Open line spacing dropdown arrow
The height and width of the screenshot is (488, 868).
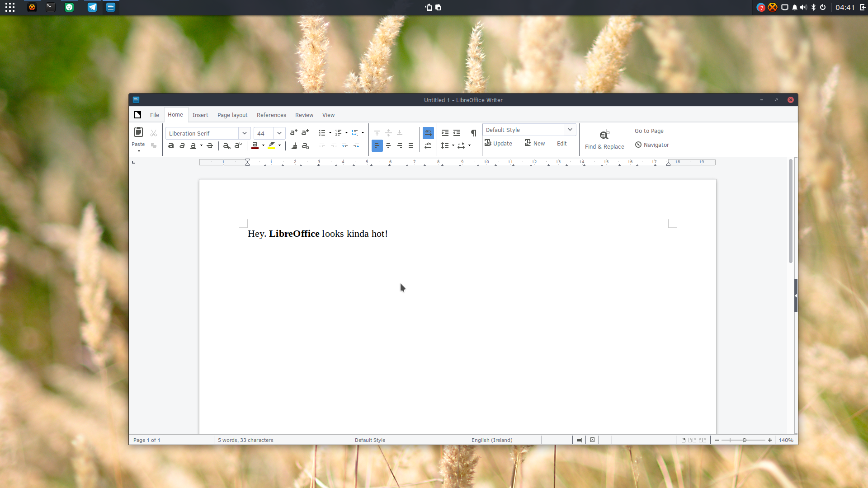(x=453, y=145)
